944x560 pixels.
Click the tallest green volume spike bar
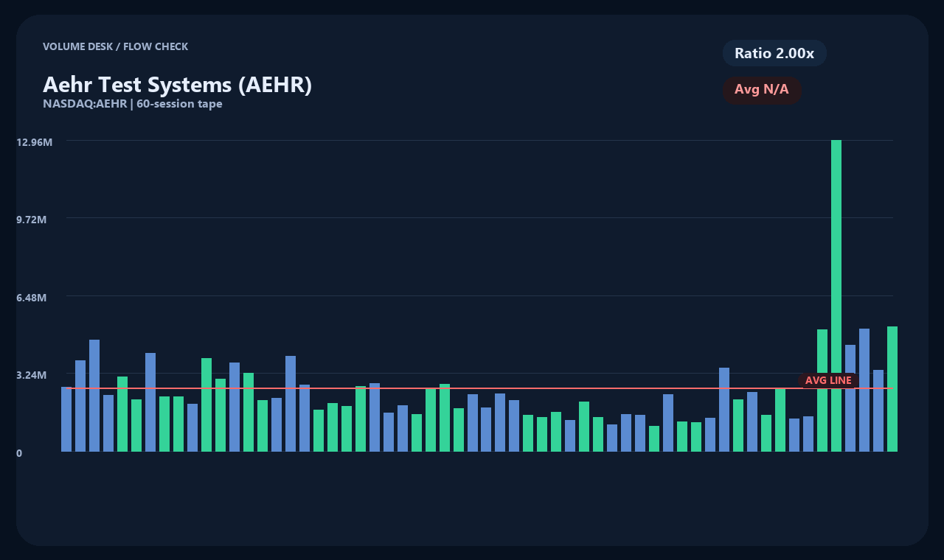836,295
